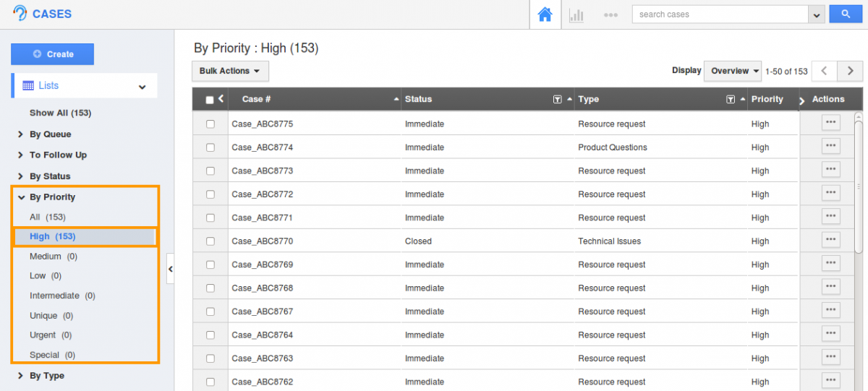The width and height of the screenshot is (868, 391).
Task: Go to next page of cases
Action: coord(850,71)
